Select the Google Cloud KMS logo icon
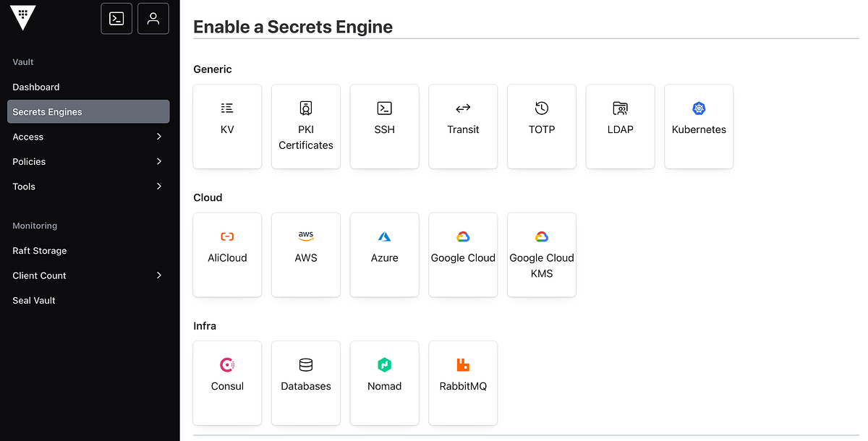Image resolution: width=868 pixels, height=441 pixels. pos(542,236)
